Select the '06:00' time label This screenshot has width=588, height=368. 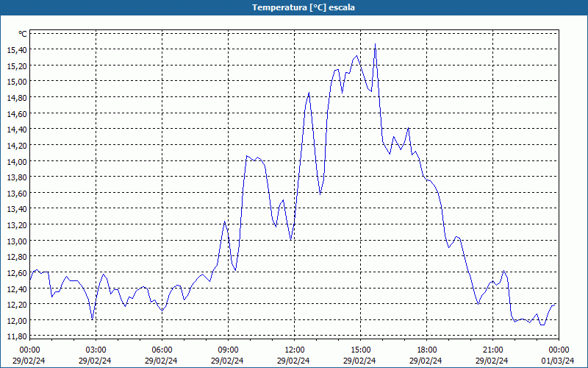(x=162, y=350)
